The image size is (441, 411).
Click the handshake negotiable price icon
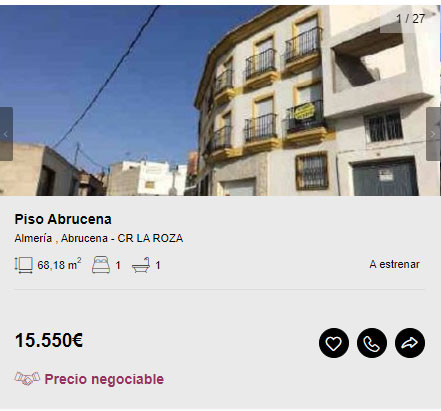[x=27, y=379]
